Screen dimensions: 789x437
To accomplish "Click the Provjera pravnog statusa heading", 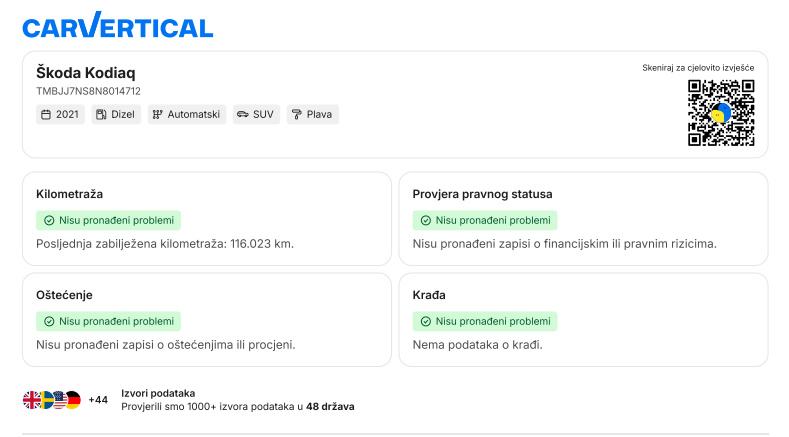I will click(x=482, y=194).
